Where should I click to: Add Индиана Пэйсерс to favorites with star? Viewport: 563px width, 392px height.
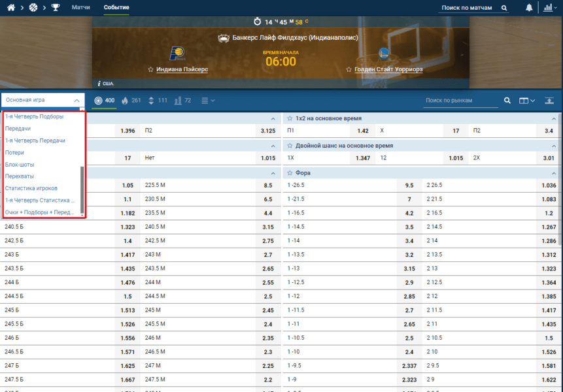point(150,69)
